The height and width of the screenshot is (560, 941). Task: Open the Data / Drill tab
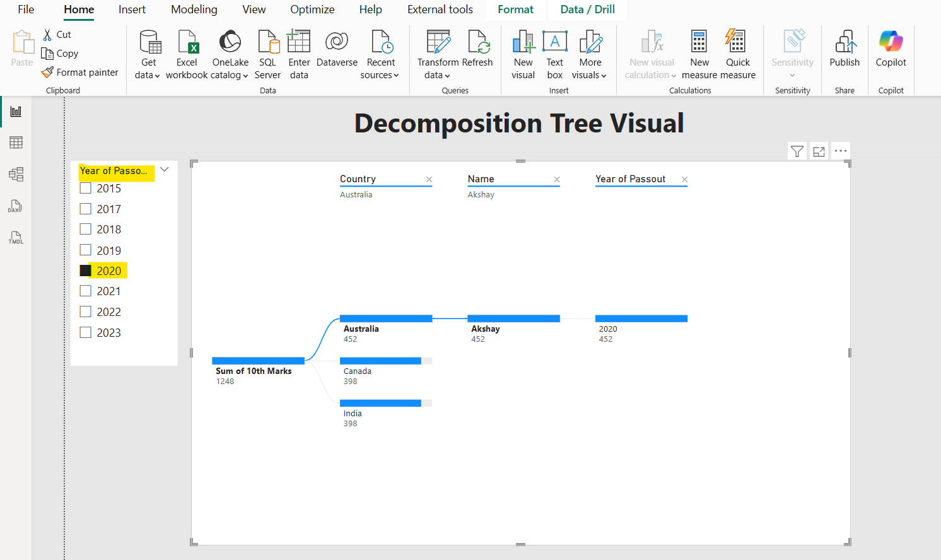coord(587,9)
